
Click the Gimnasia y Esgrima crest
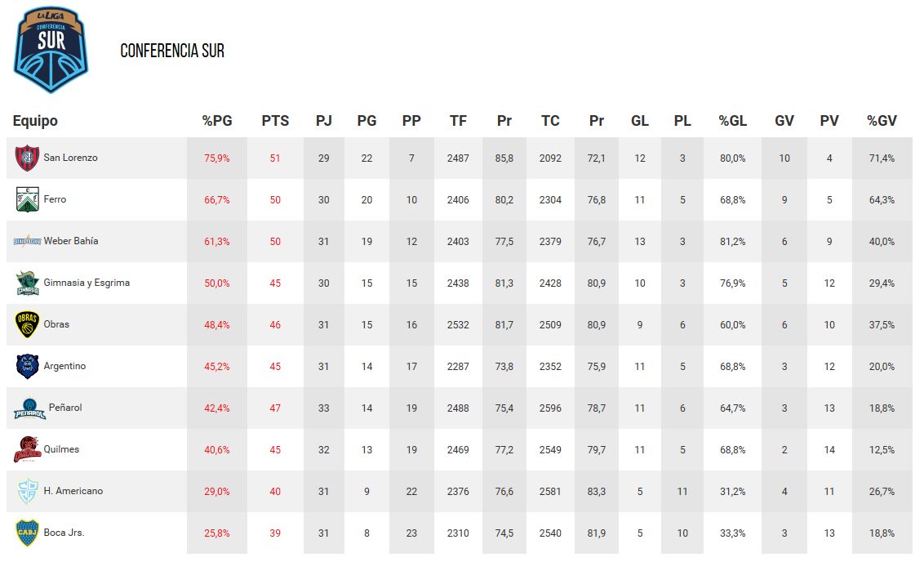[x=27, y=283]
